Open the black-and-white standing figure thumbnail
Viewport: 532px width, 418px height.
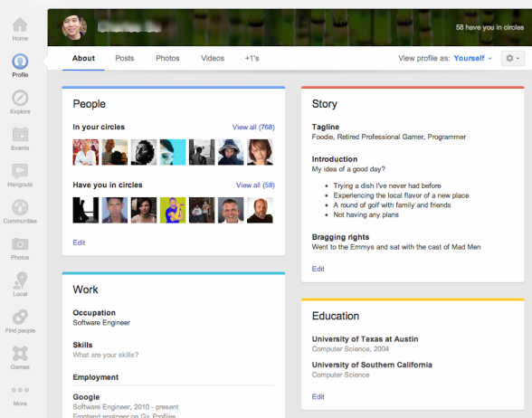click(202, 152)
